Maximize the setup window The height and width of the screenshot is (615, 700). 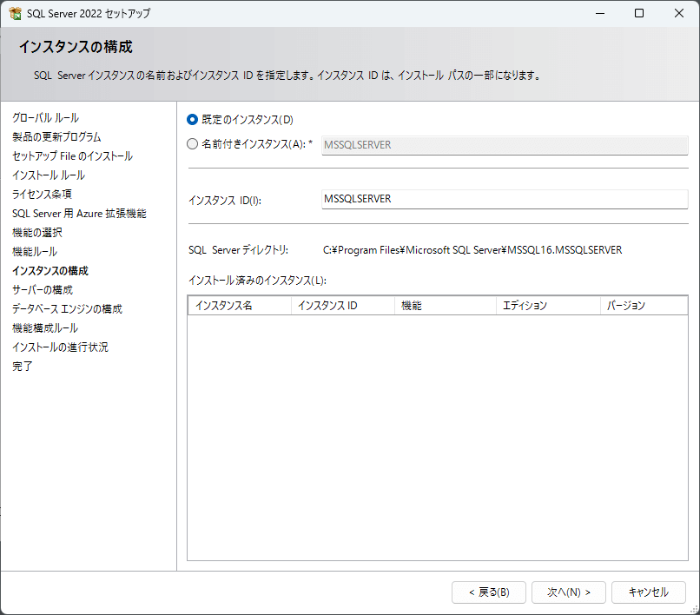tap(639, 13)
